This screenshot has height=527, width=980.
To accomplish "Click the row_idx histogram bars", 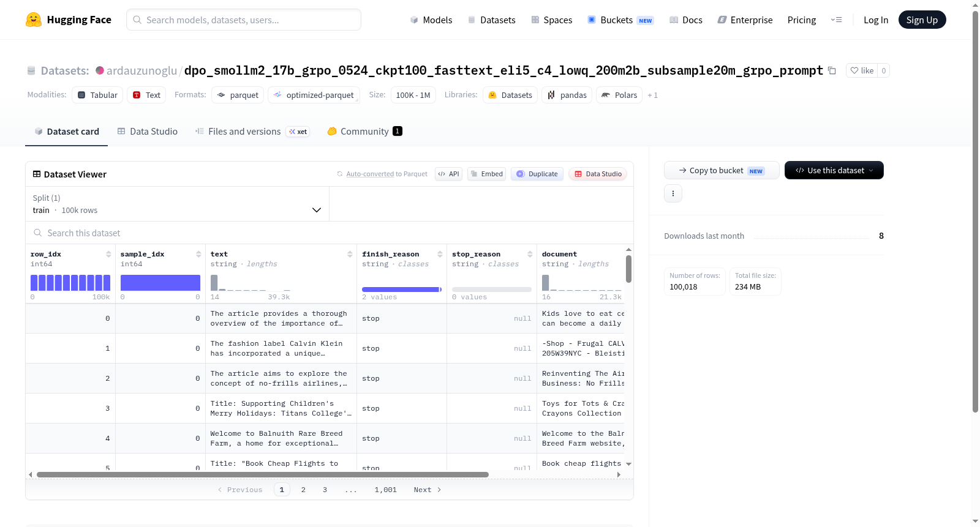I will coord(70,282).
